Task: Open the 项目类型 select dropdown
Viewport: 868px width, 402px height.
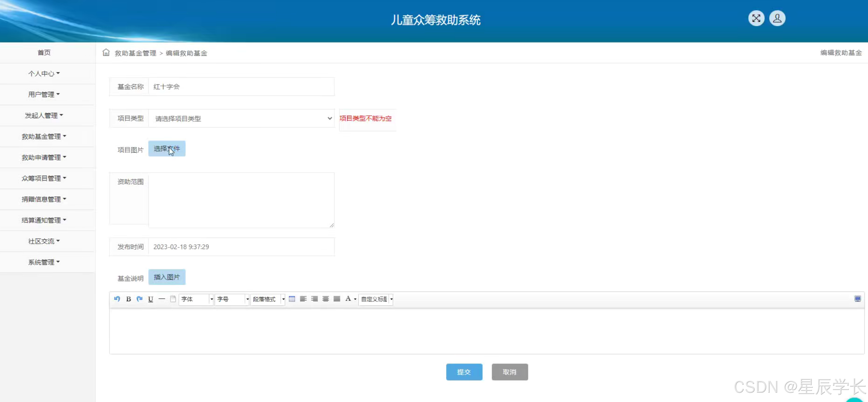Action: pyautogui.click(x=241, y=118)
